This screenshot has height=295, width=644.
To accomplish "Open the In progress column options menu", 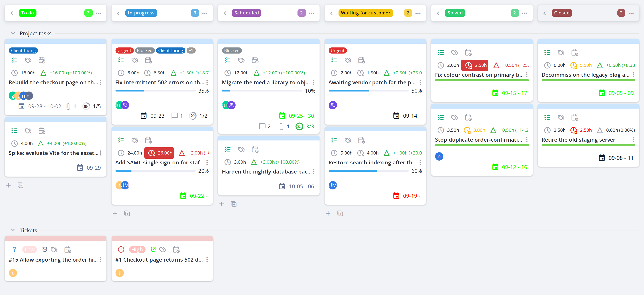I will click(x=205, y=13).
